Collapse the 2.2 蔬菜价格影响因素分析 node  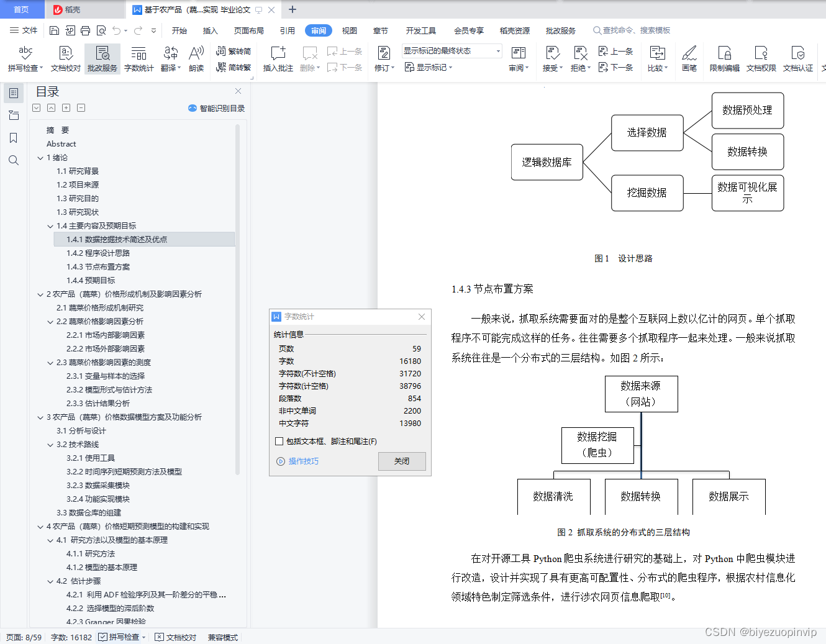point(50,322)
